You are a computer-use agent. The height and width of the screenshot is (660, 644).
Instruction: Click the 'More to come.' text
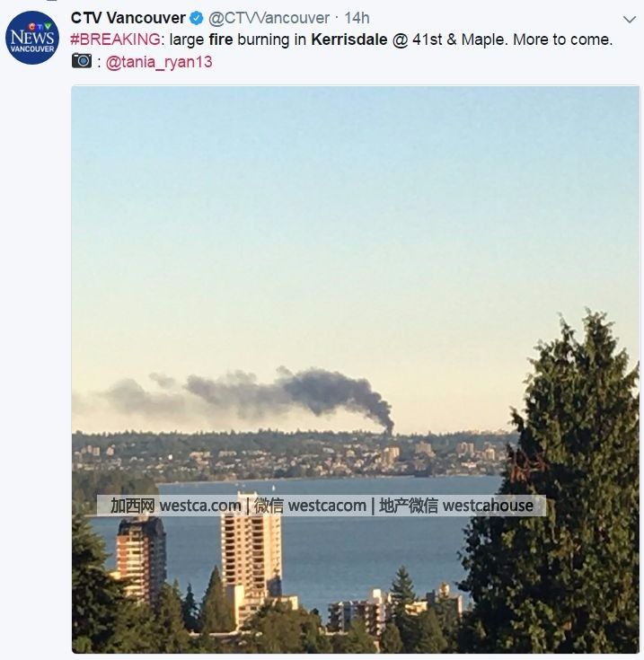click(x=563, y=40)
